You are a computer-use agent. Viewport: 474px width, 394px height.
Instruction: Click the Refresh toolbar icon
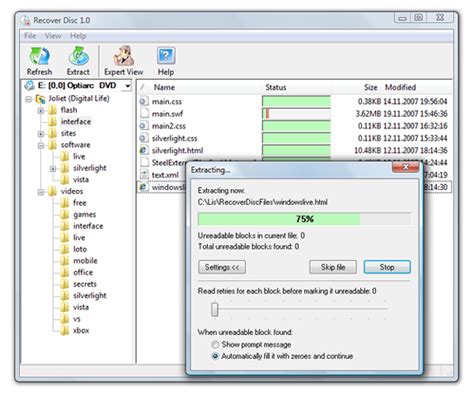click(x=39, y=61)
